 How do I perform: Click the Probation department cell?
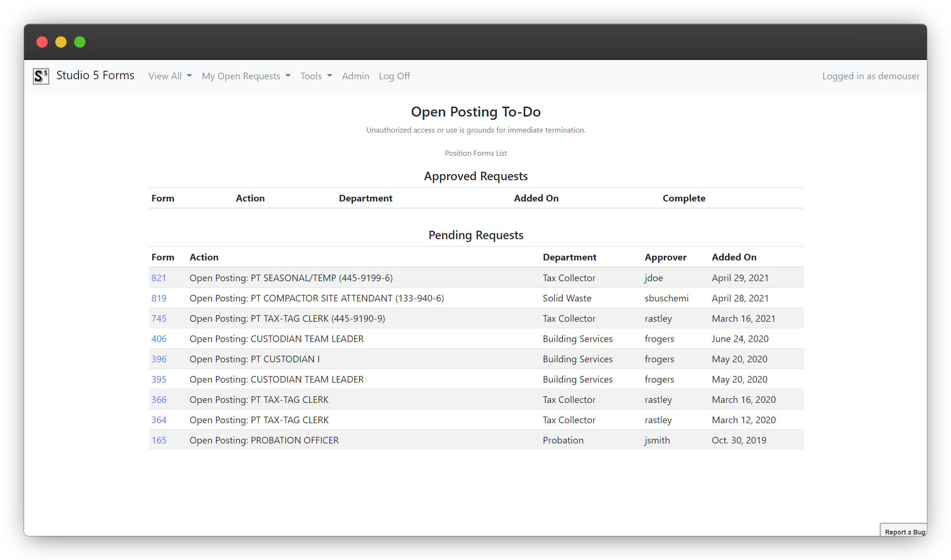tap(563, 440)
